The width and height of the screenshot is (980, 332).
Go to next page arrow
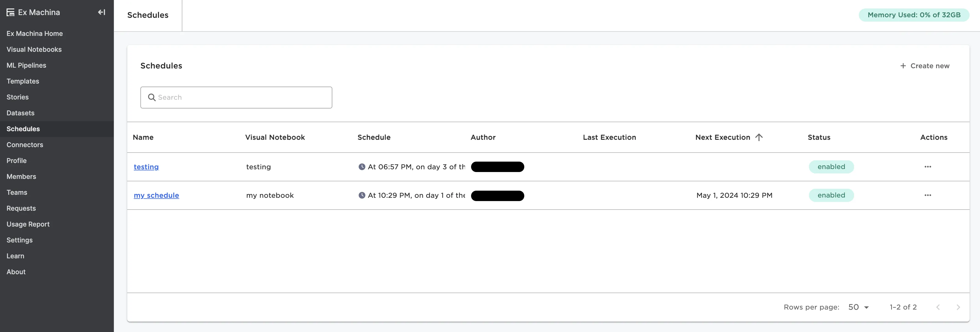click(x=958, y=307)
